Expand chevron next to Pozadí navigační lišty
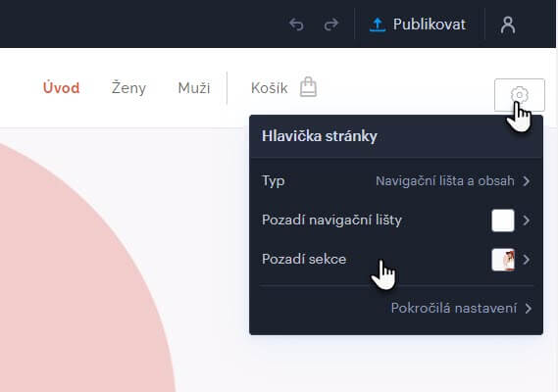 527,220
